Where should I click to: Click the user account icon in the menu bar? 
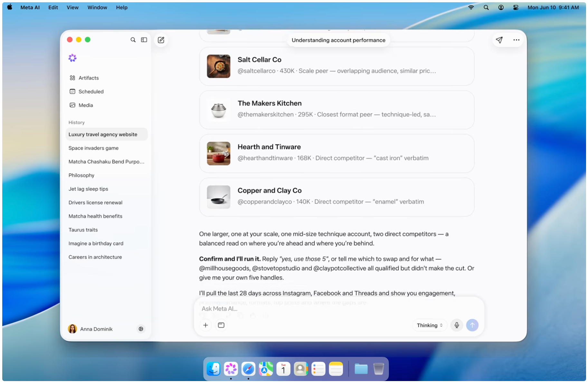pos(501,7)
